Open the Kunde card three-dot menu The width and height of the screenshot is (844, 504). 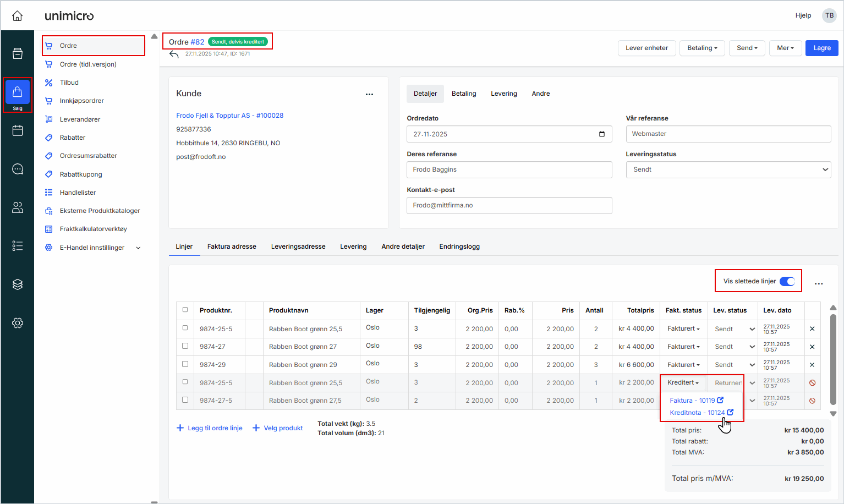pyautogui.click(x=369, y=94)
